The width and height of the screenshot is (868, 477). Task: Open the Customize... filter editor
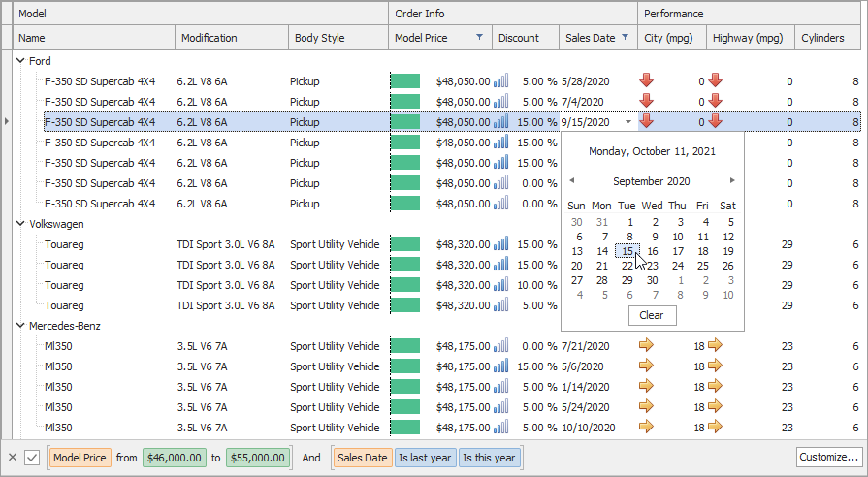click(828, 457)
